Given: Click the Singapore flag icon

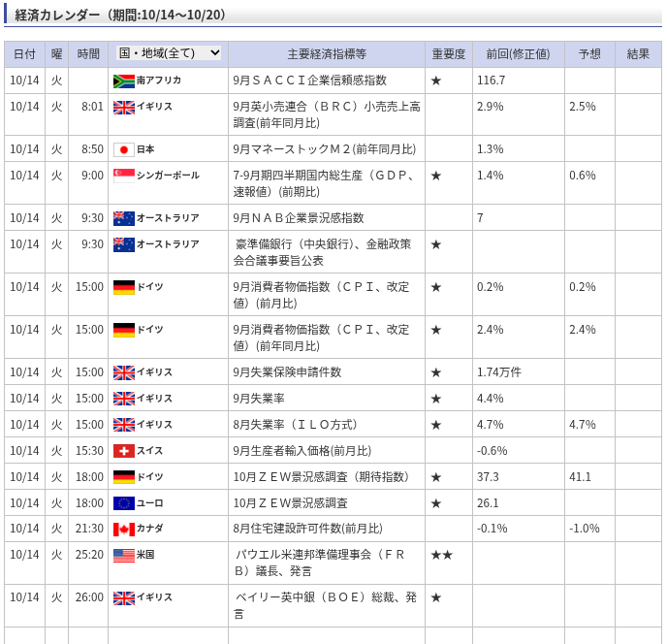Looking at the screenshot, I should [x=124, y=176].
